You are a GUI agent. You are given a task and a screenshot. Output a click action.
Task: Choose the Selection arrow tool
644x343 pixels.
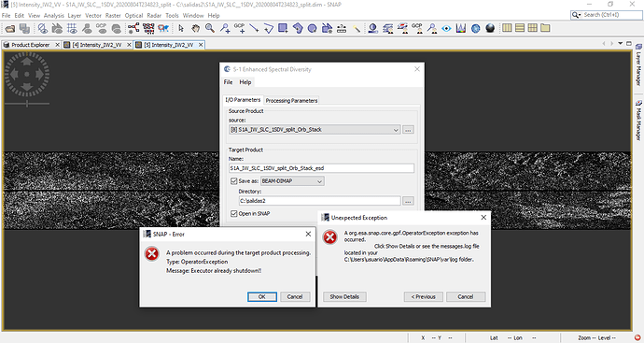181,28
